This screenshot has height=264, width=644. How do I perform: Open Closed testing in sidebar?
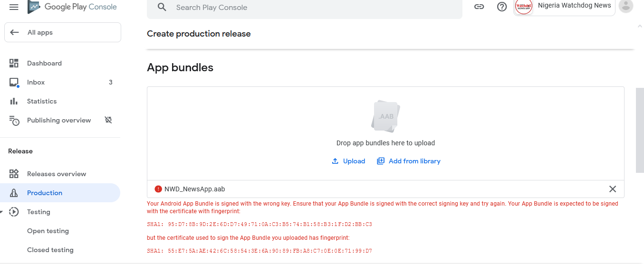50,250
